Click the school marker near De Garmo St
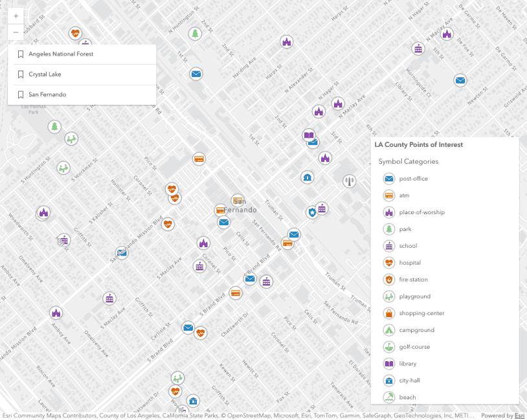The image size is (527, 420). tap(419, 49)
